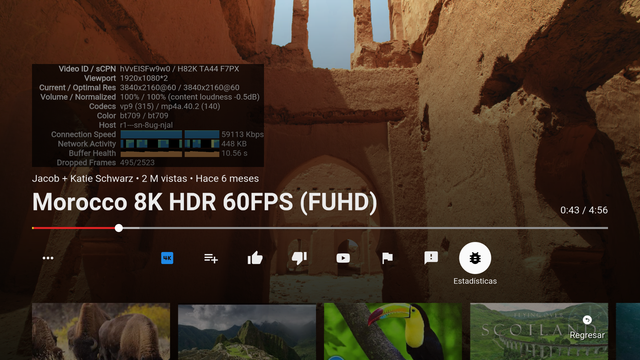Click the Network Activity graph
Screen dimensions: 640x360
(x=170, y=144)
